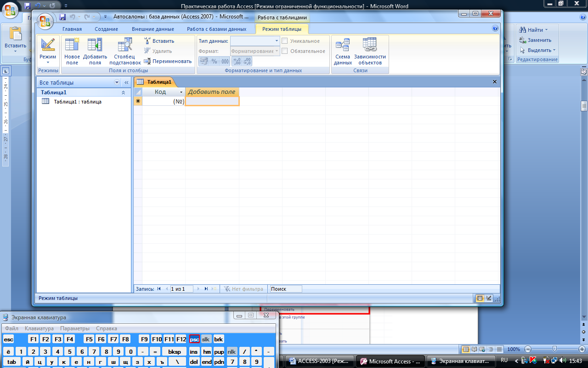Open Access help question mark icon
588x368 pixels.
495,29
